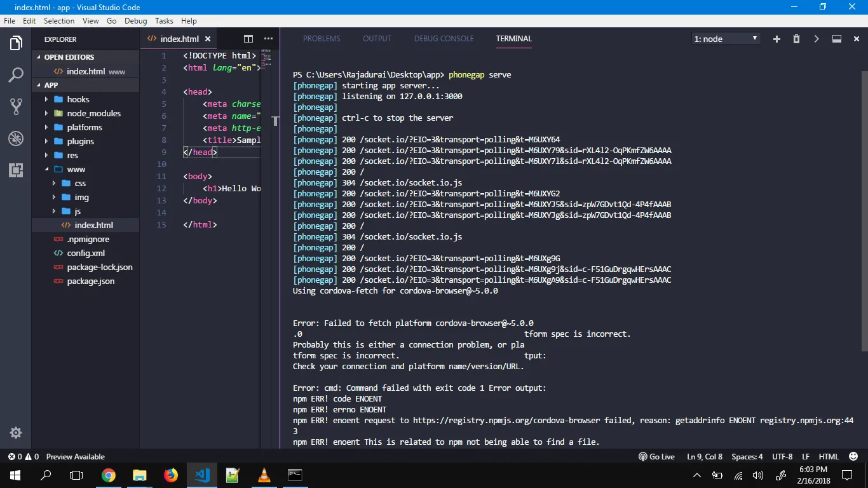Viewport: 868px width, 488px height.
Task: Click the Go Live broadcast button
Action: click(656, 457)
